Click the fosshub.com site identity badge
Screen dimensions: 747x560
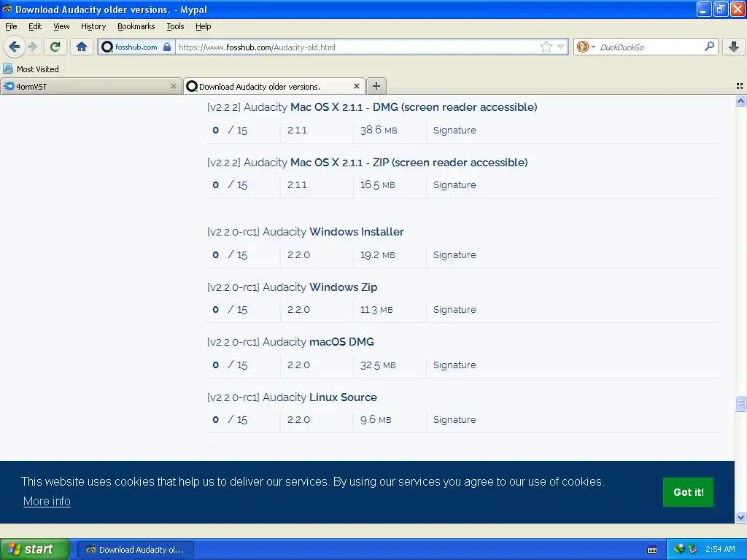pos(136,47)
